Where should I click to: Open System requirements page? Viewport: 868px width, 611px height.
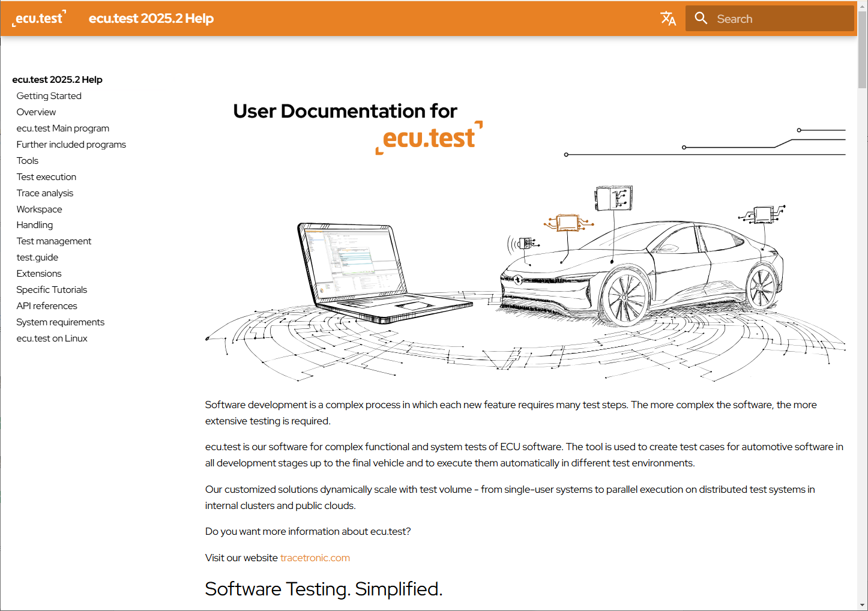tap(61, 322)
